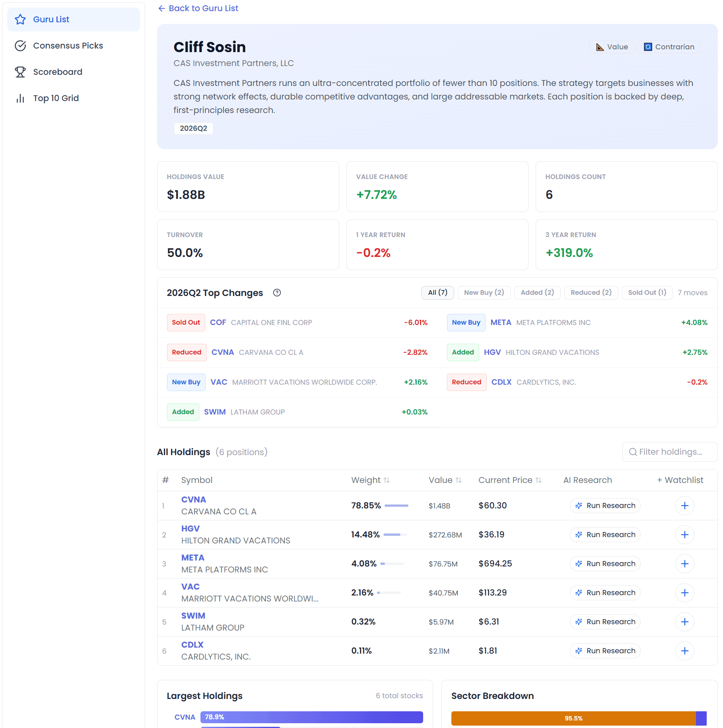Click the Filter holdings search field
Screen dimensions: 723x728
pos(670,452)
